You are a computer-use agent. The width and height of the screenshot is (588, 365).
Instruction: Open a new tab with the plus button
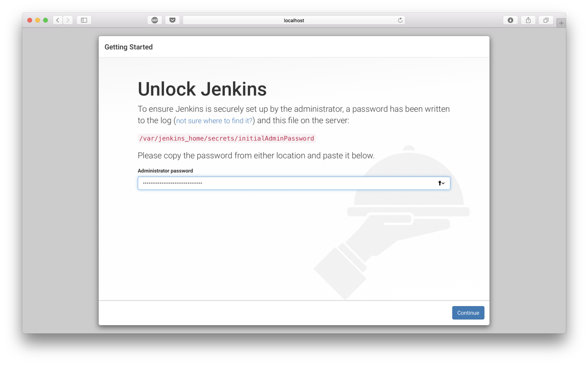pyautogui.click(x=561, y=23)
